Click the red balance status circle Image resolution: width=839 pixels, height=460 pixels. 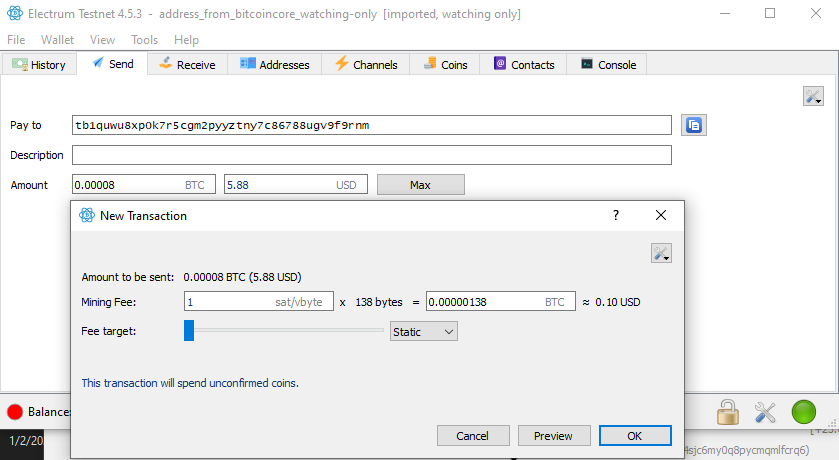click(15, 412)
